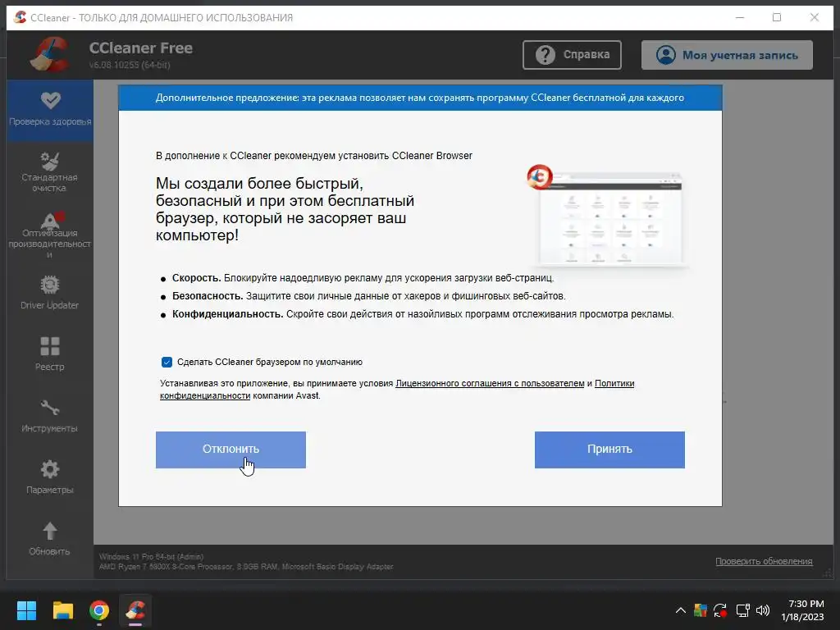
Task: Click the version text v6.08.10255 (64-bit)
Action: click(130, 65)
